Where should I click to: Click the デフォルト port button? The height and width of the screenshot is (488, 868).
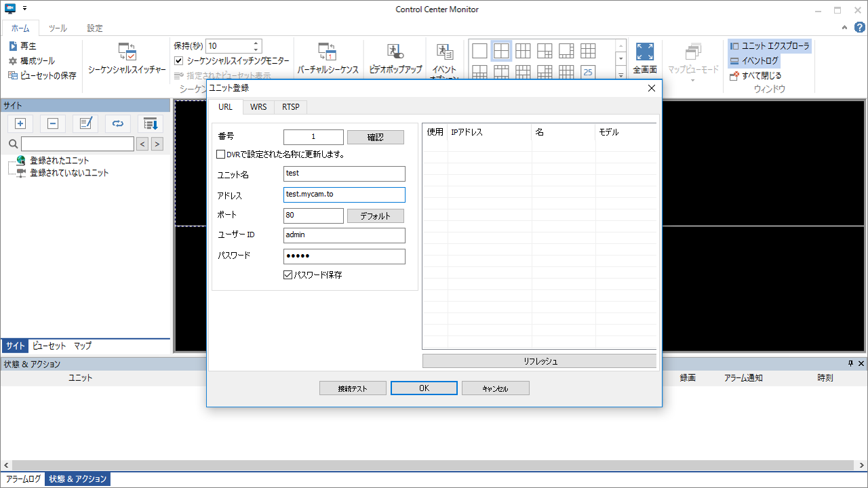click(376, 216)
